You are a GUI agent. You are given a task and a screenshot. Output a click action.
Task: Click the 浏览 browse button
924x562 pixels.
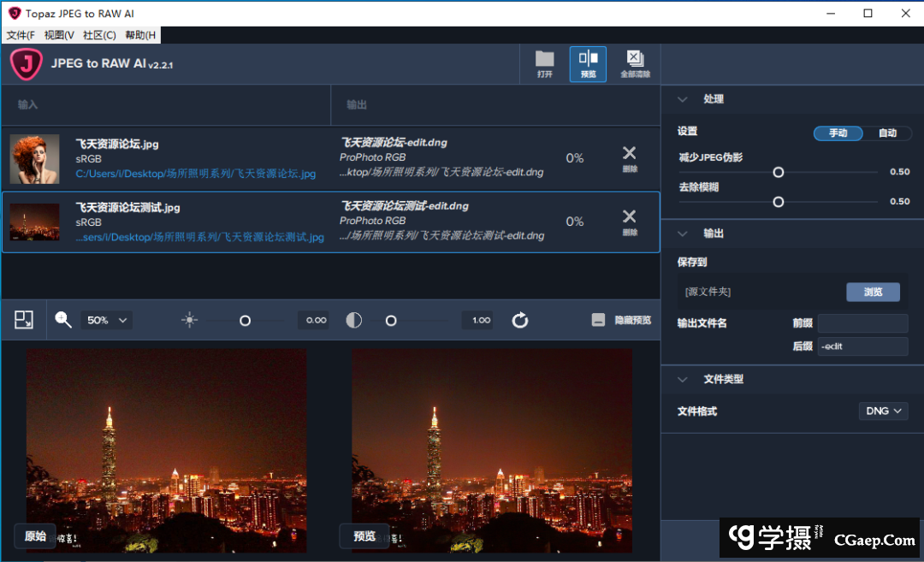[x=873, y=292]
